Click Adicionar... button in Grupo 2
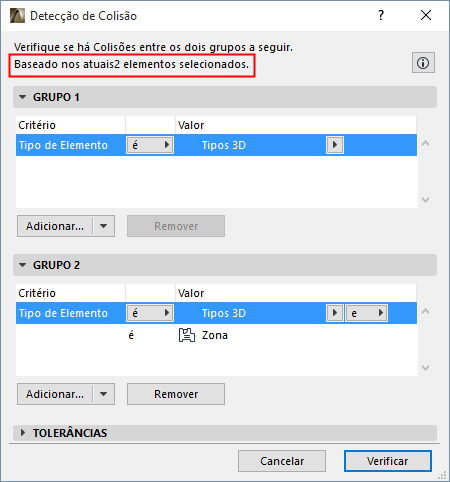450x482 pixels. click(55, 394)
